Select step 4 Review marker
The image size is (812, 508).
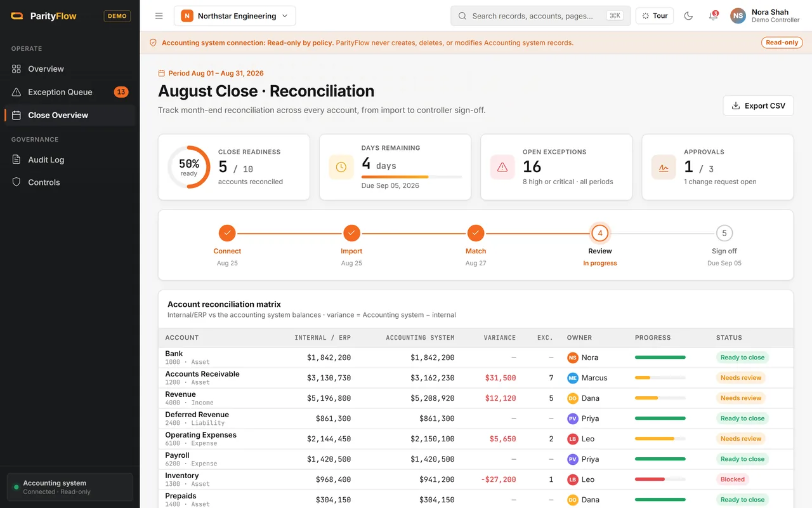(x=600, y=233)
